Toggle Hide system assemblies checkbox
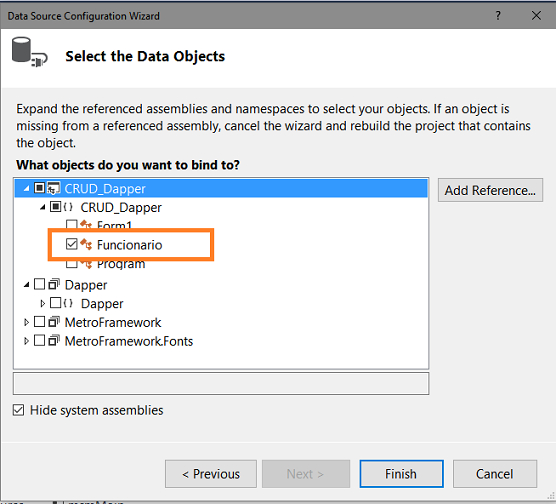Image resolution: width=556 pixels, height=504 pixels. [18, 410]
